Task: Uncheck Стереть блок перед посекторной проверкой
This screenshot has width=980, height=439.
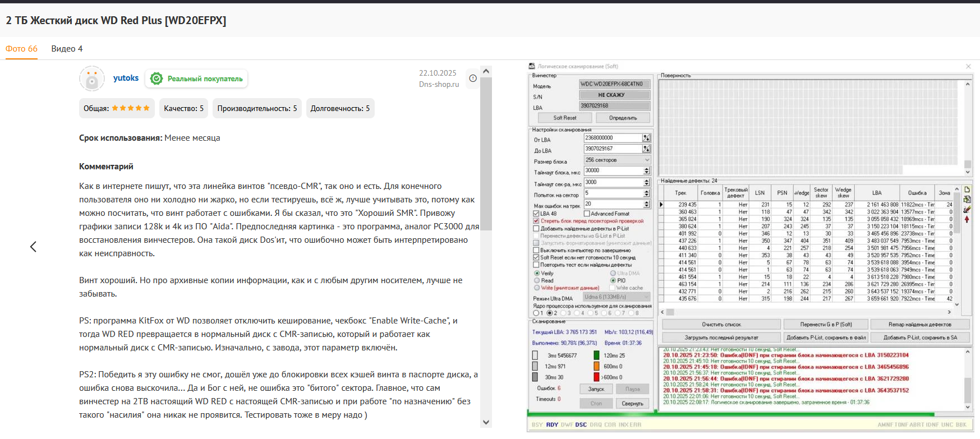Action: pyautogui.click(x=536, y=221)
